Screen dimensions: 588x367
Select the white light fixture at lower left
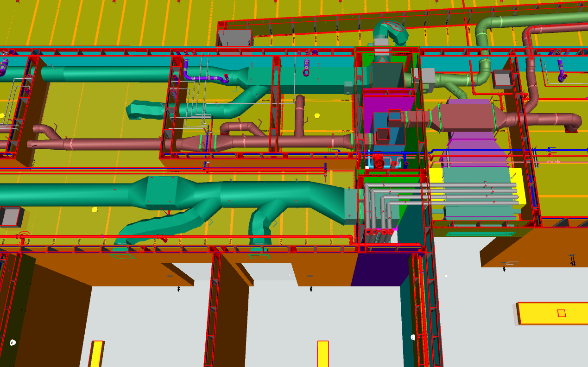click(x=13, y=343)
